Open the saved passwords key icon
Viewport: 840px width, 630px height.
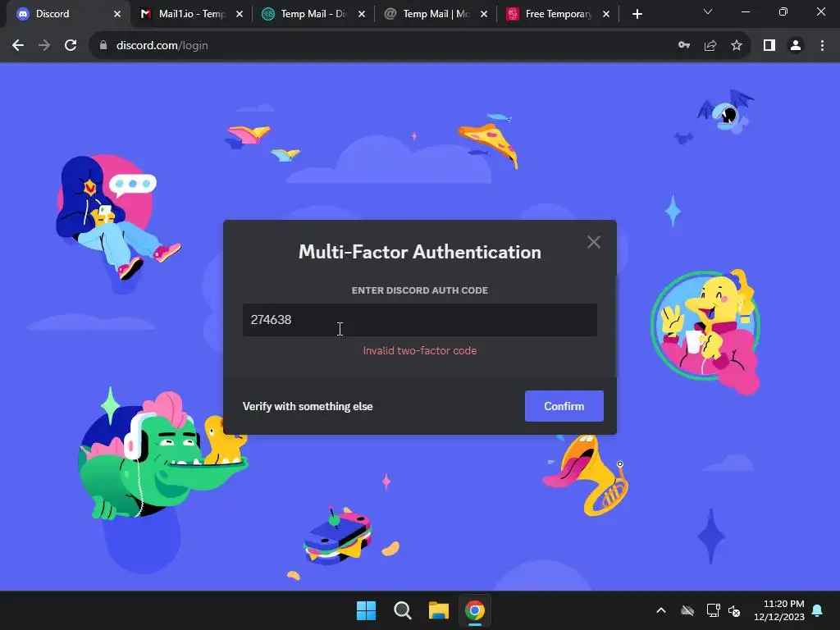[x=684, y=46]
